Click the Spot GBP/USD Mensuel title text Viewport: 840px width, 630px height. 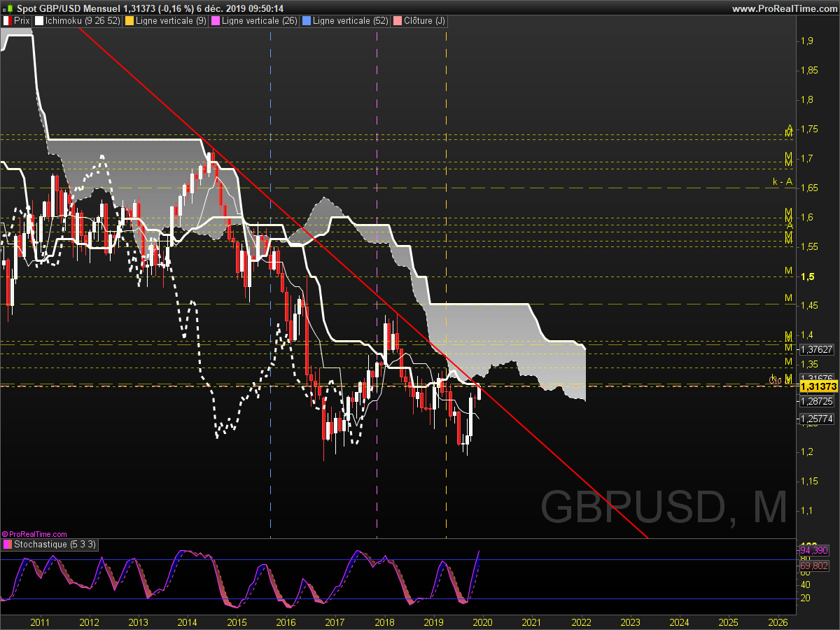click(69, 8)
